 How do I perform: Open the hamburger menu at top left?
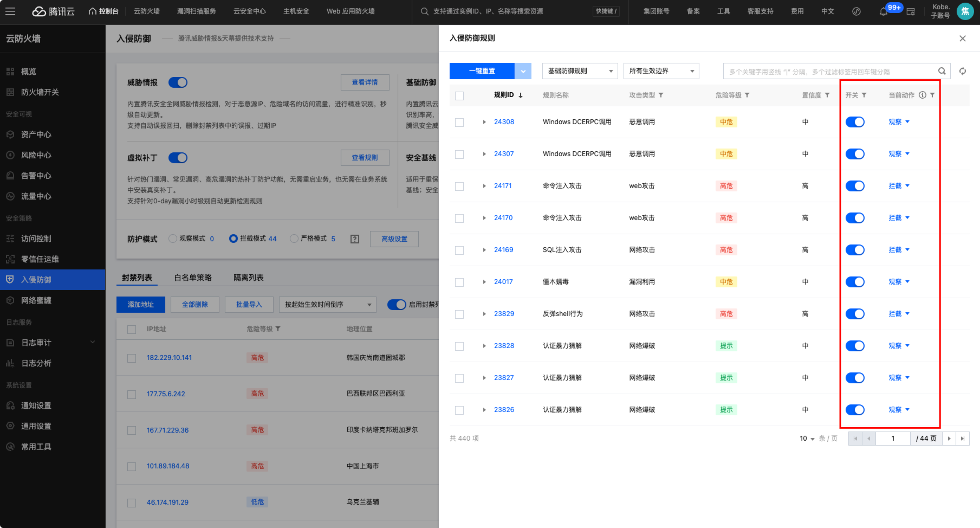pos(10,11)
